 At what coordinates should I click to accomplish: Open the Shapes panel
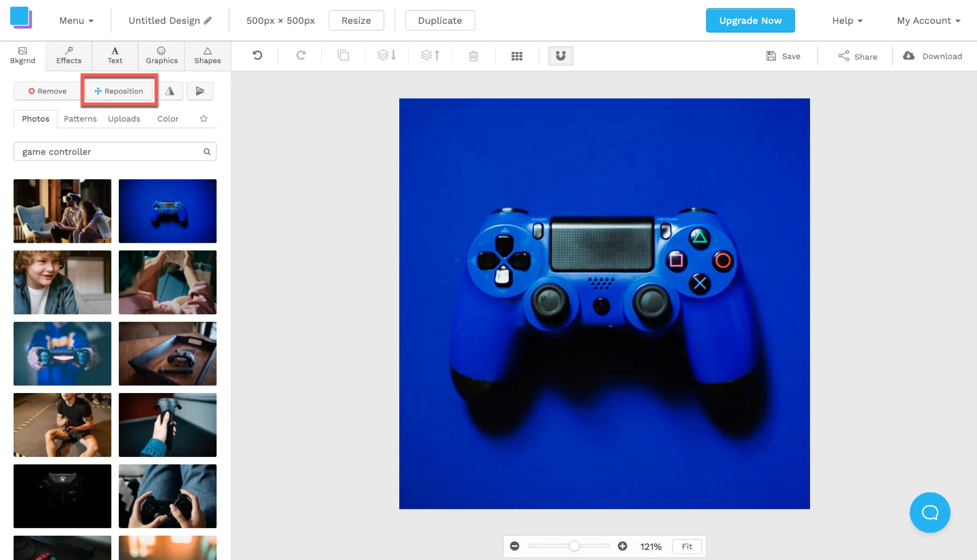pos(208,56)
